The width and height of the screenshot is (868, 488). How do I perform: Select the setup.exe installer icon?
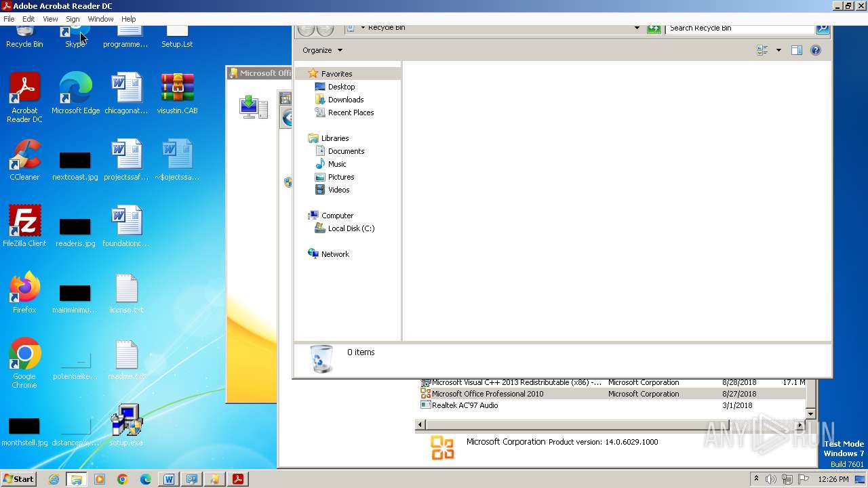[126, 425]
